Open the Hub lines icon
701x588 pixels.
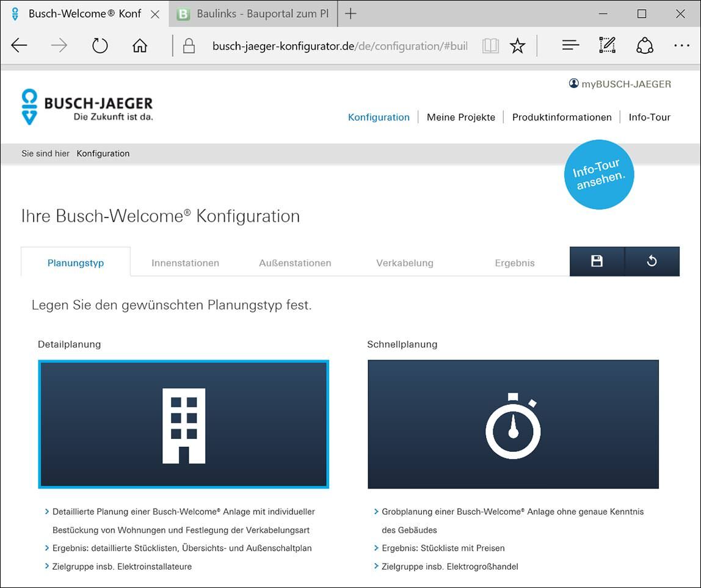[570, 45]
